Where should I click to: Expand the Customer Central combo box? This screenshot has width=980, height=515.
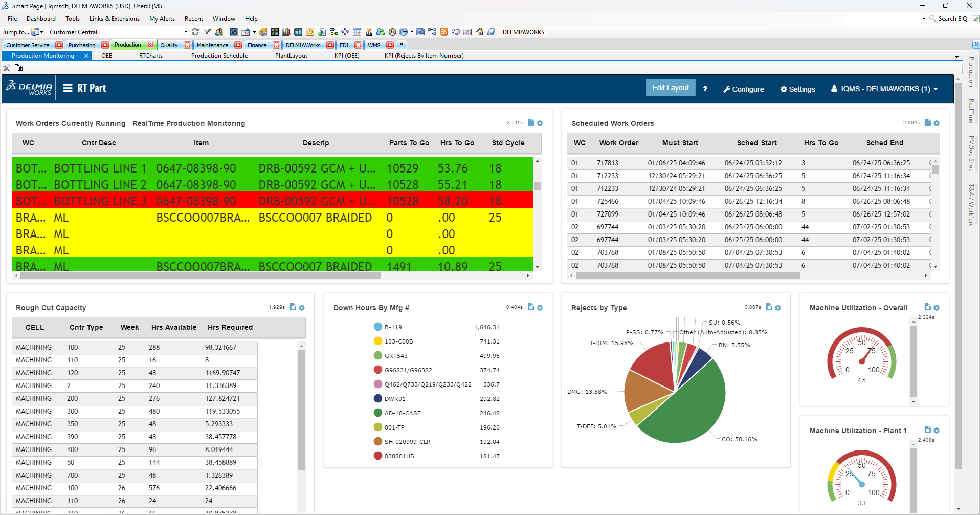click(186, 32)
